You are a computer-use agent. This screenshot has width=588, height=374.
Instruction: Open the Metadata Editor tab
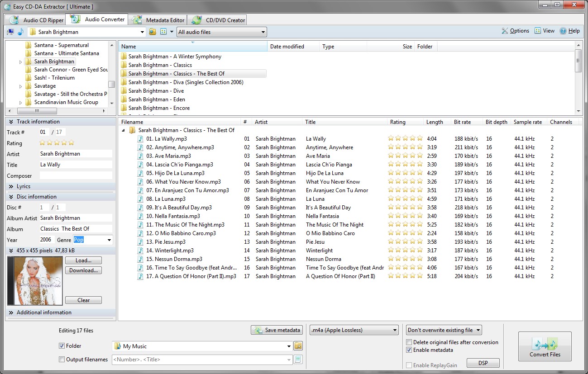coord(159,20)
